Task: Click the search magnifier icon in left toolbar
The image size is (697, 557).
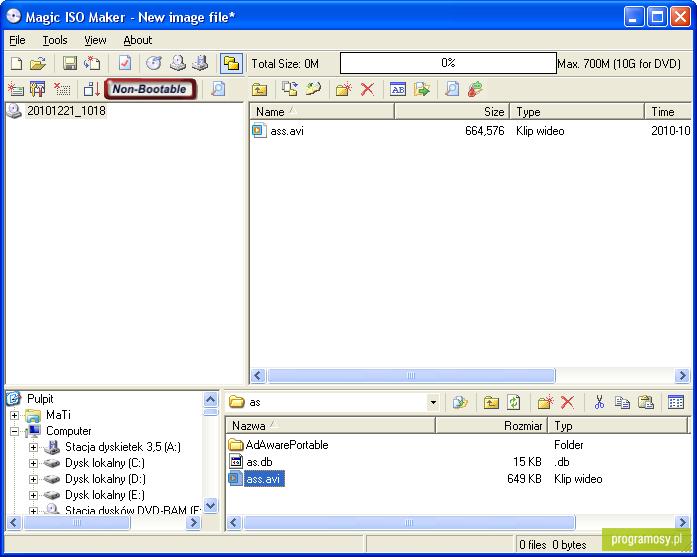Action: [218, 89]
